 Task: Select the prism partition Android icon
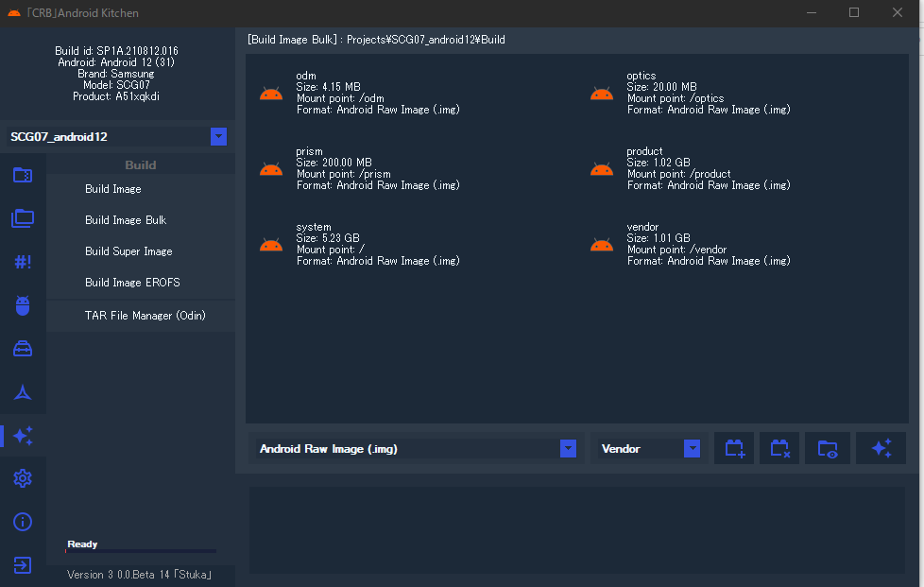pyautogui.click(x=271, y=169)
